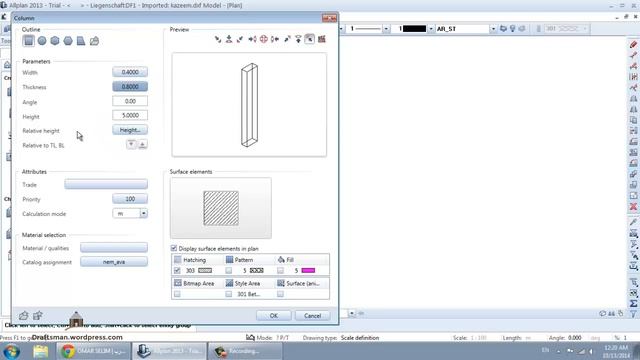The height and width of the screenshot is (360, 640).
Task: Click Thickness value 0.8000 button
Action: pos(130,87)
